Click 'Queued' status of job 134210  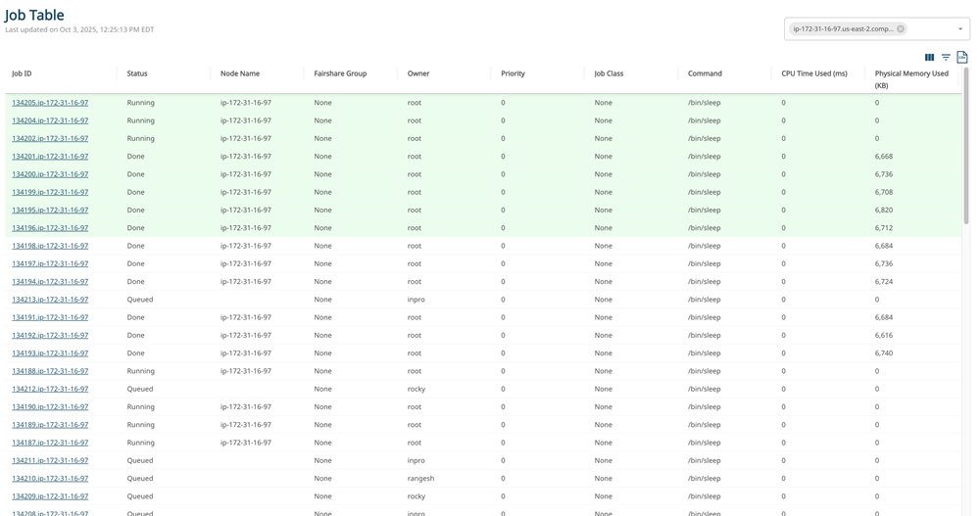click(x=140, y=479)
